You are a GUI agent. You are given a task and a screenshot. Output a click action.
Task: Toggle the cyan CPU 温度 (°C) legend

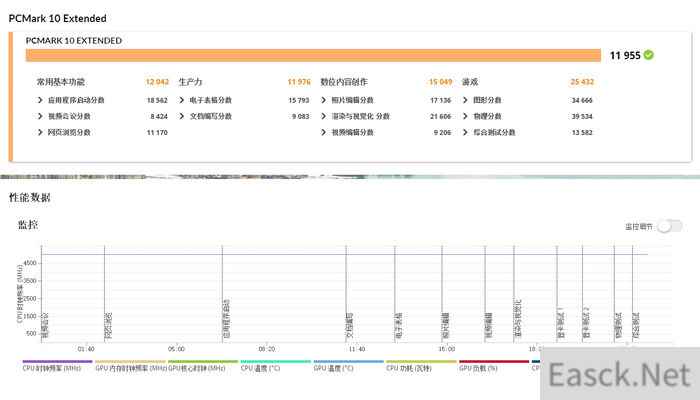coord(275,366)
